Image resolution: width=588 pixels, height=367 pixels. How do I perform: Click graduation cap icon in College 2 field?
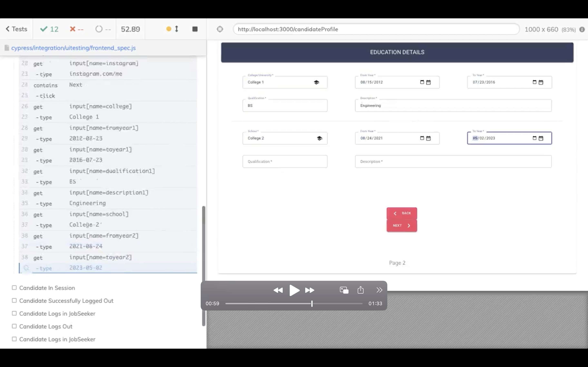click(x=320, y=138)
